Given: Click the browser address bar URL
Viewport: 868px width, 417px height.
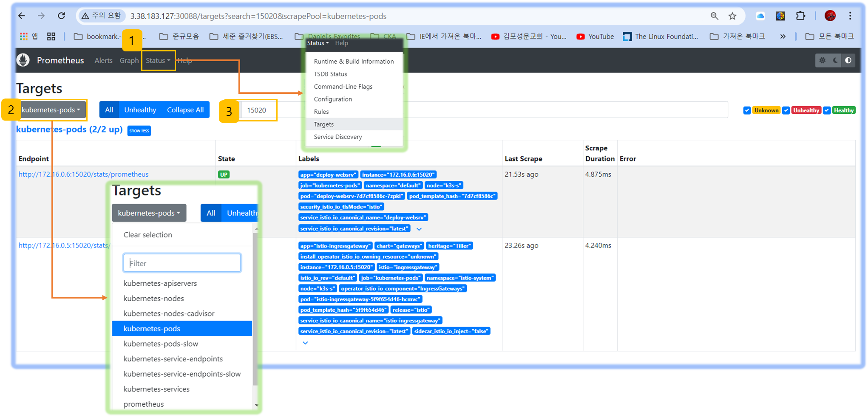Looking at the screenshot, I should (x=258, y=16).
